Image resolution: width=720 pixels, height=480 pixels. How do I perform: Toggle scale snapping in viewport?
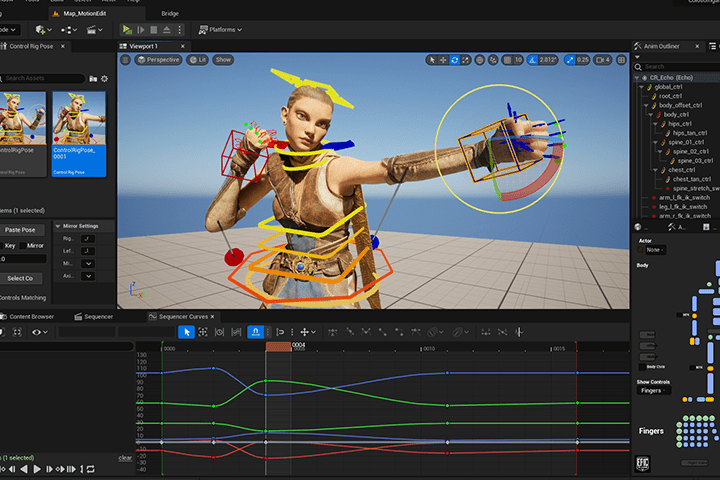(570, 60)
